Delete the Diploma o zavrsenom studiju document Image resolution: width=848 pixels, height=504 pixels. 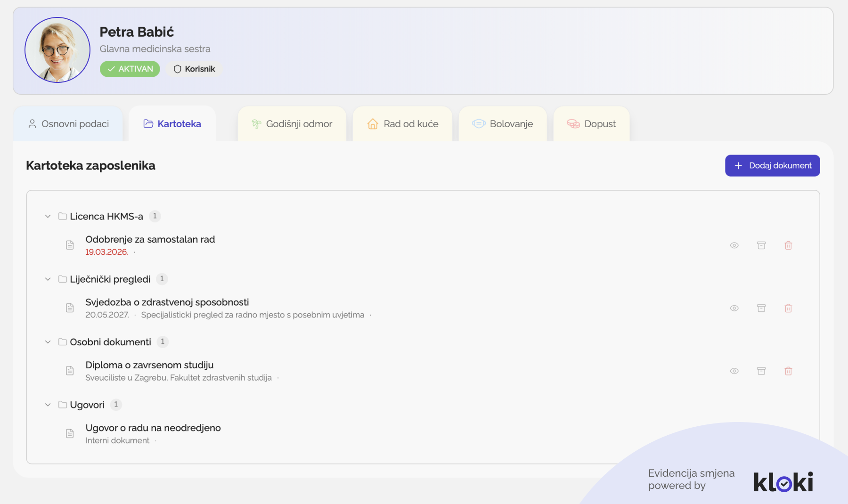tap(788, 371)
